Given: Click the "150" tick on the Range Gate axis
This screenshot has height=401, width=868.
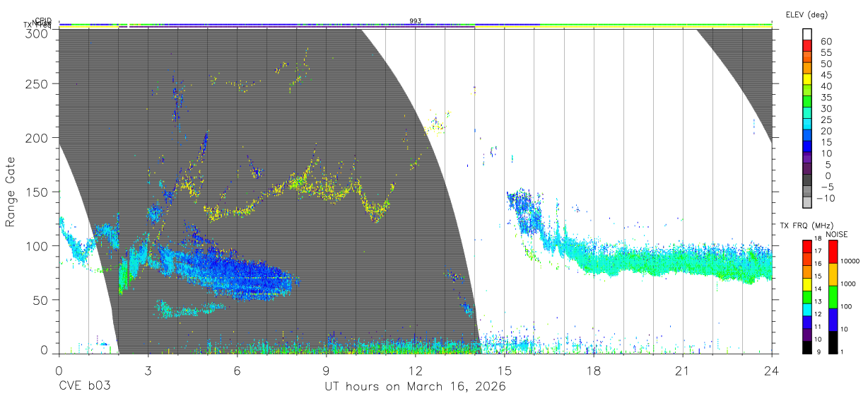Looking at the screenshot, I should coord(37,192).
